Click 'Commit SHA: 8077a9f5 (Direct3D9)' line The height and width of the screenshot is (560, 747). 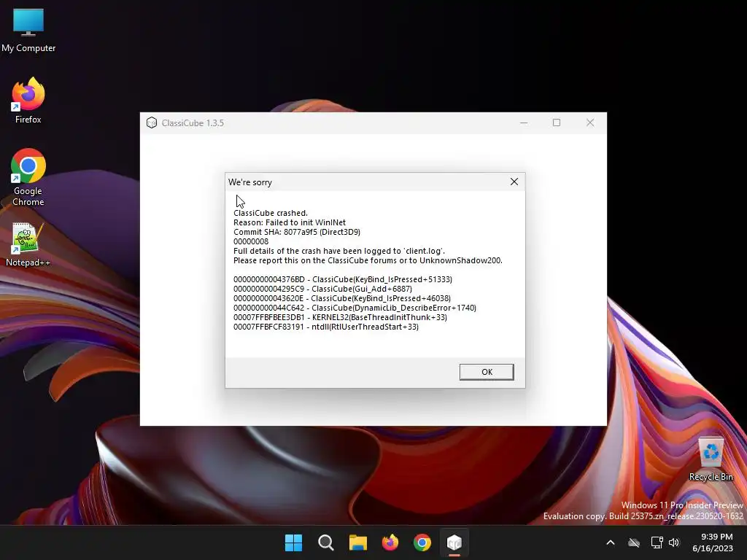tap(297, 232)
